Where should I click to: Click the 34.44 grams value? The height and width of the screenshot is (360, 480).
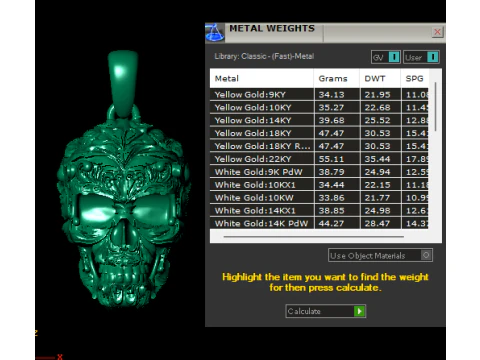(331, 185)
